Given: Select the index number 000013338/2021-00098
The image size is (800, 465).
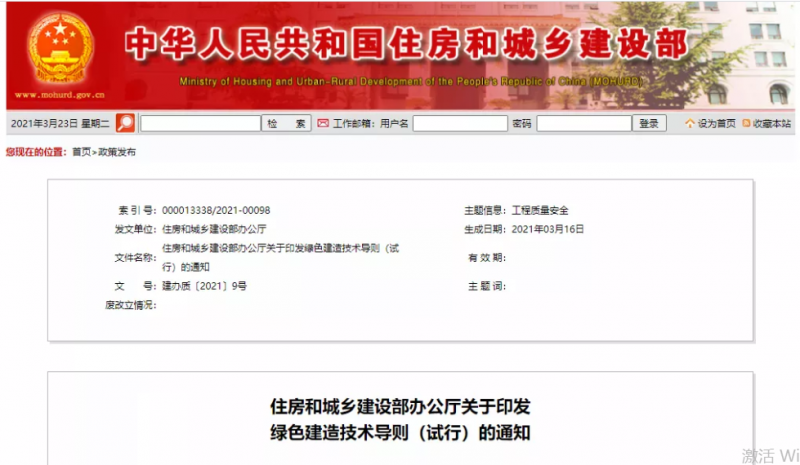Looking at the screenshot, I should coord(216,210).
